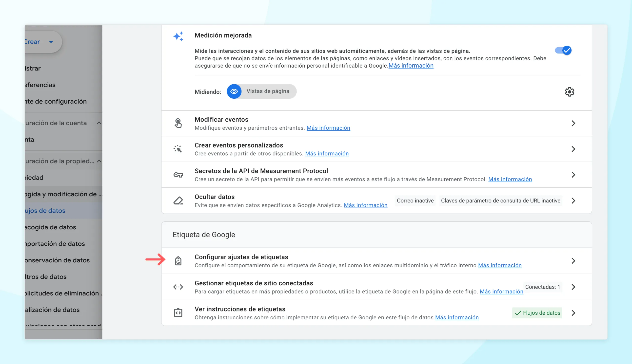This screenshot has height=364, width=632.
Task: Click the Etiqueta de Google heading
Action: coord(204,235)
